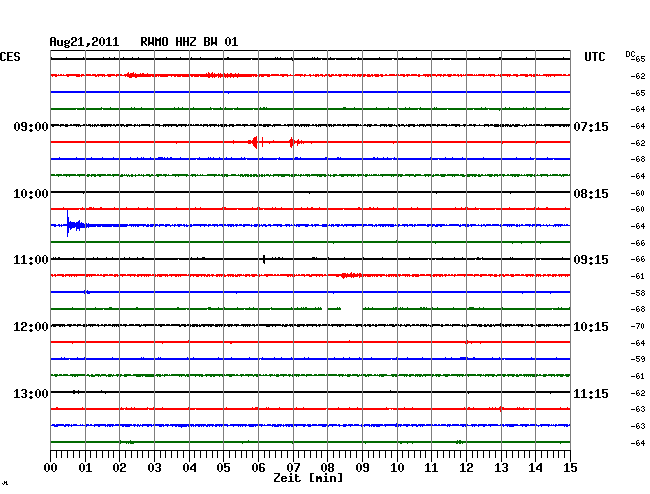Click the Aug21,2011 date label
The image size is (650, 494).
coord(84,42)
